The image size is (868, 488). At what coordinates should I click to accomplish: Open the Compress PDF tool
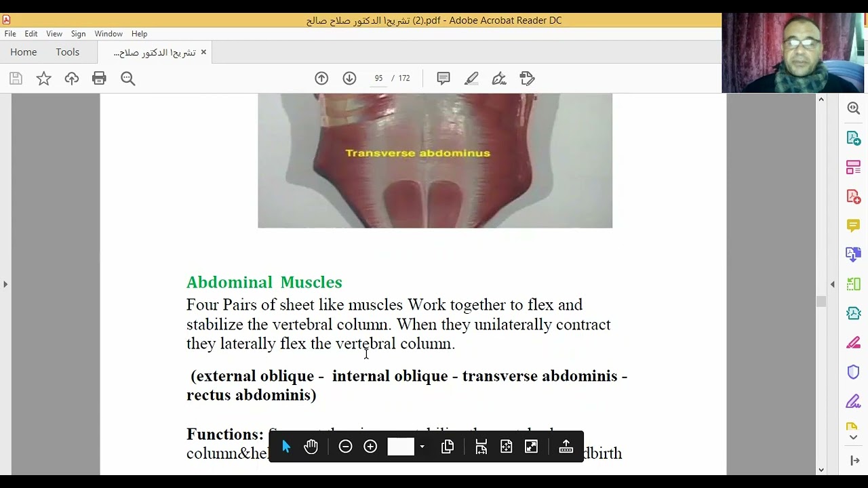854,313
